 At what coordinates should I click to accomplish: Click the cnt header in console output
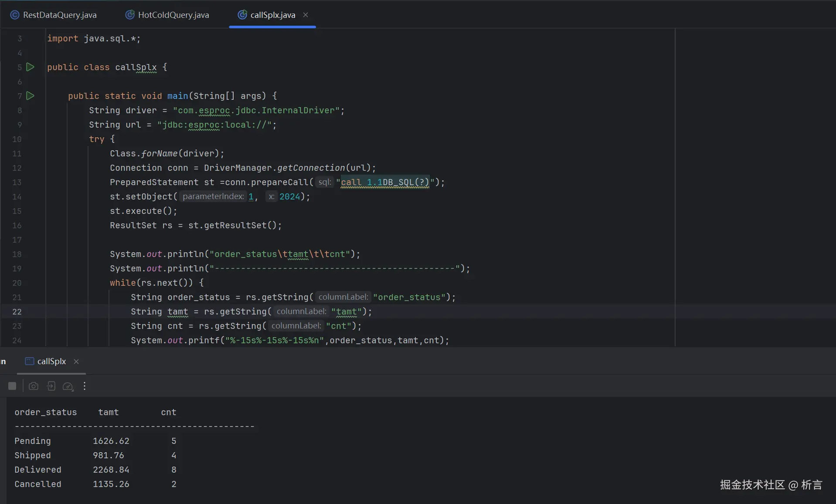tap(169, 412)
